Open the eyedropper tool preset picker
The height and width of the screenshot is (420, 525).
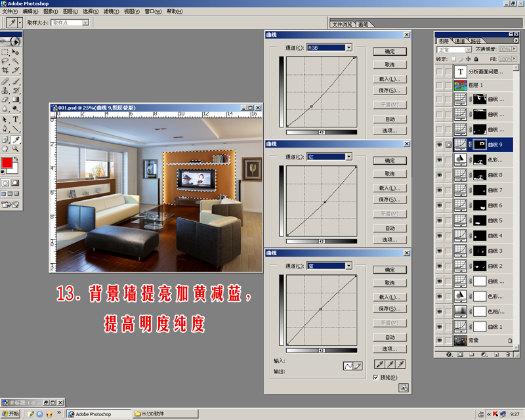click(x=20, y=22)
